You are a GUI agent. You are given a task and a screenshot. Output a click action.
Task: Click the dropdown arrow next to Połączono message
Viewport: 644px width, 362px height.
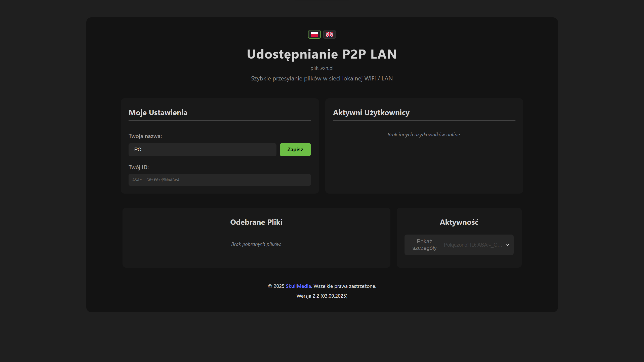[x=507, y=245]
